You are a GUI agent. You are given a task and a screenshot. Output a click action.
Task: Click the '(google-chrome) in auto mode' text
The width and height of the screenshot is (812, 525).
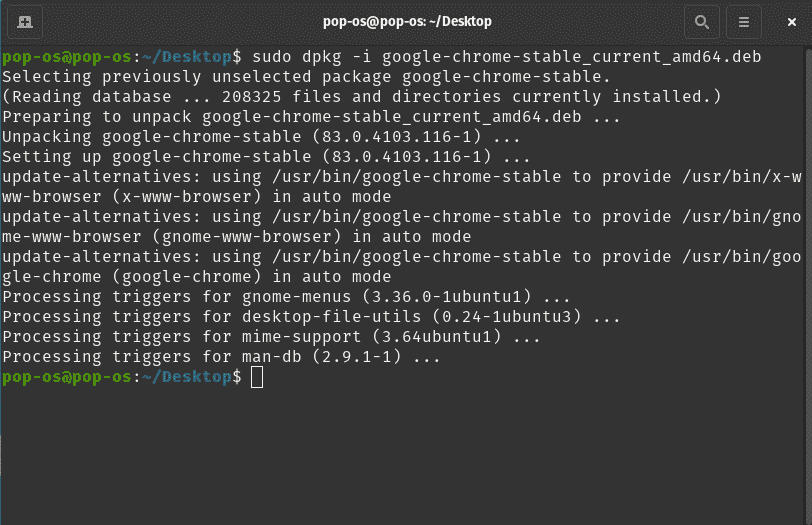tap(251, 276)
